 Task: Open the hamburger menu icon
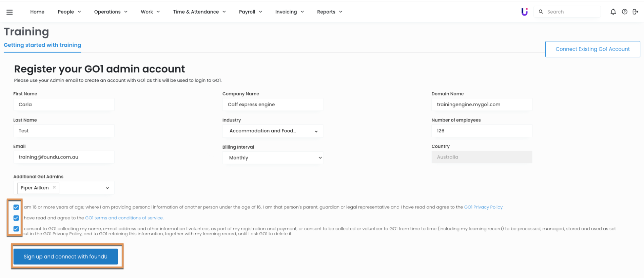point(9,12)
